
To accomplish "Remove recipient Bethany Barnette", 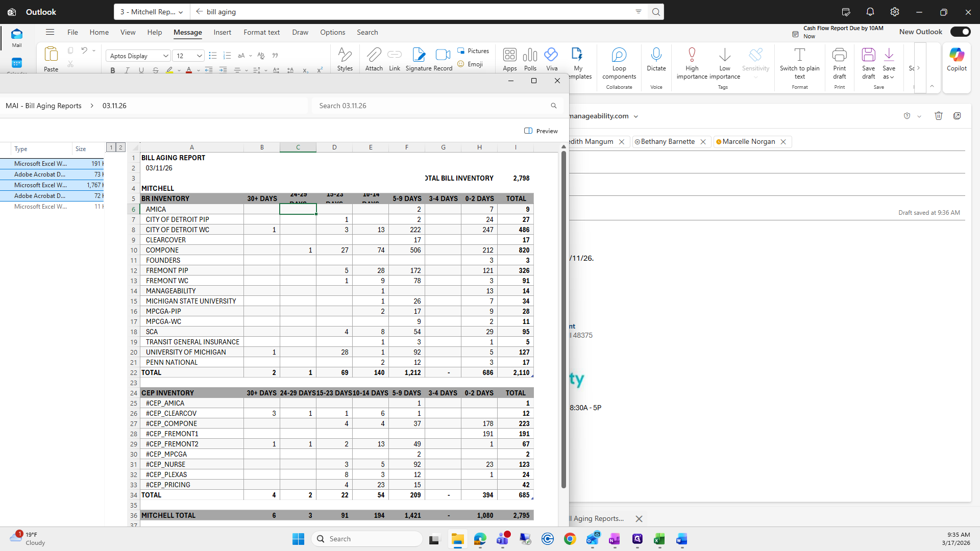I will [703, 142].
